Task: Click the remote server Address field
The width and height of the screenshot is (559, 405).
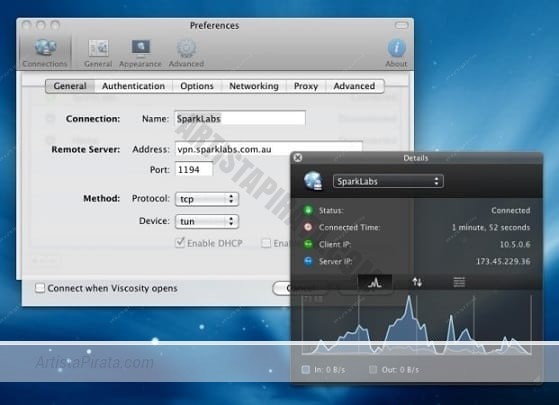Action: tap(268, 149)
